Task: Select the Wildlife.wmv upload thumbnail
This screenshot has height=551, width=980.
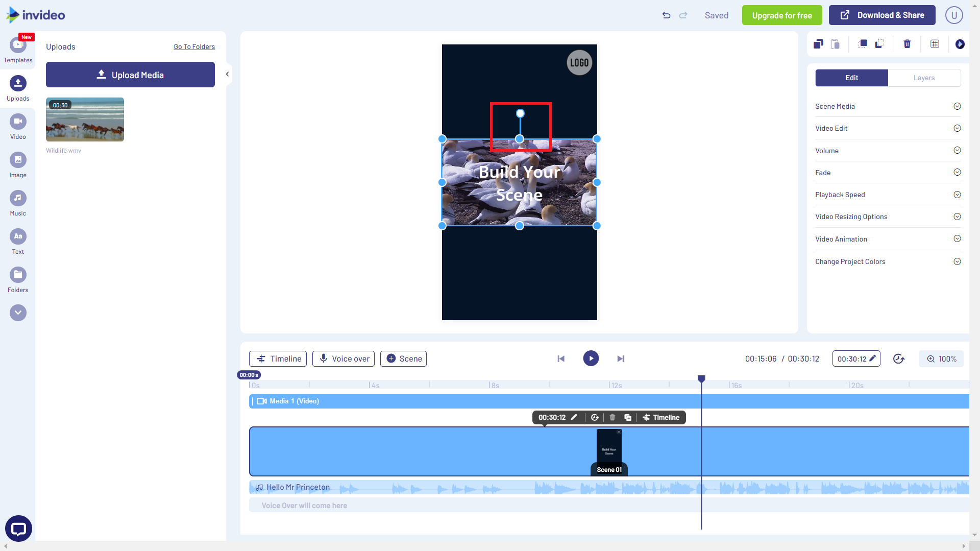Action: 85,119
